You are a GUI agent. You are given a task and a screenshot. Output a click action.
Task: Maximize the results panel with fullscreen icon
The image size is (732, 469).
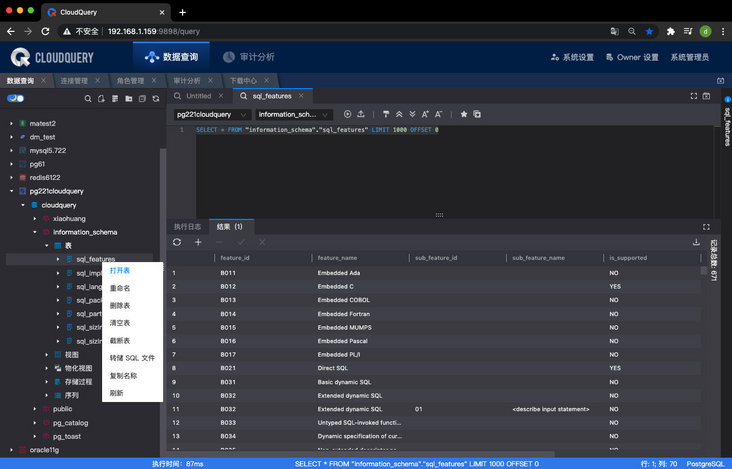coord(706,227)
